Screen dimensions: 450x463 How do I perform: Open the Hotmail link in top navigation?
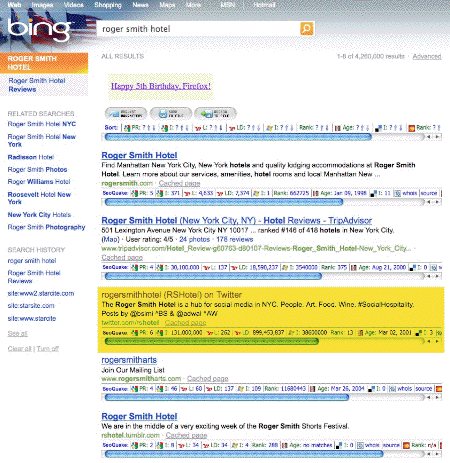[264, 5]
